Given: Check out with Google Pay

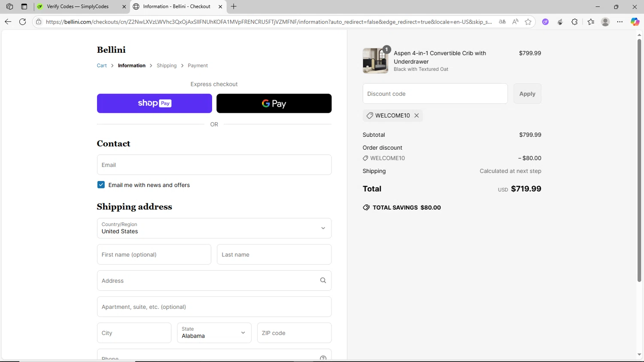Looking at the screenshot, I should [274, 103].
